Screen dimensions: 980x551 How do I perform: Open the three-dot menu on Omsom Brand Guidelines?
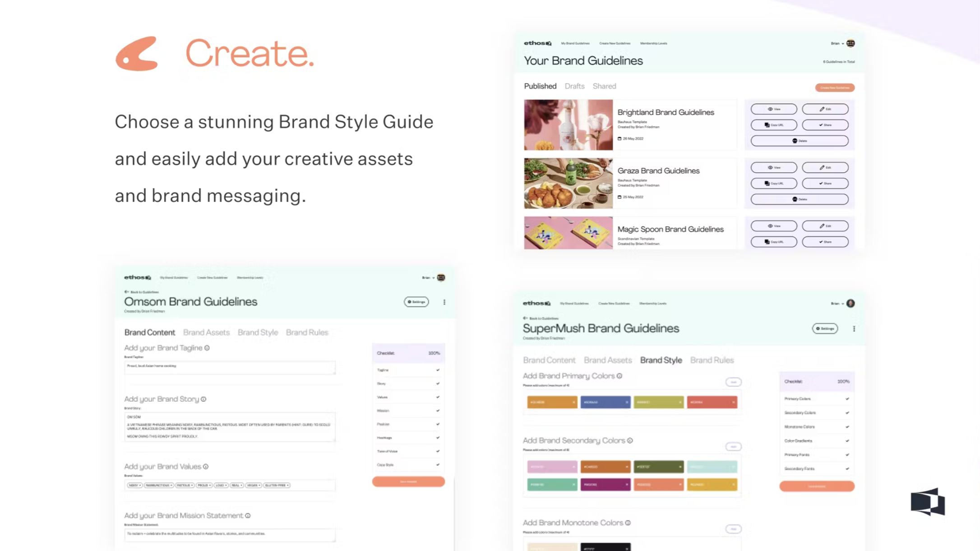[x=444, y=302]
